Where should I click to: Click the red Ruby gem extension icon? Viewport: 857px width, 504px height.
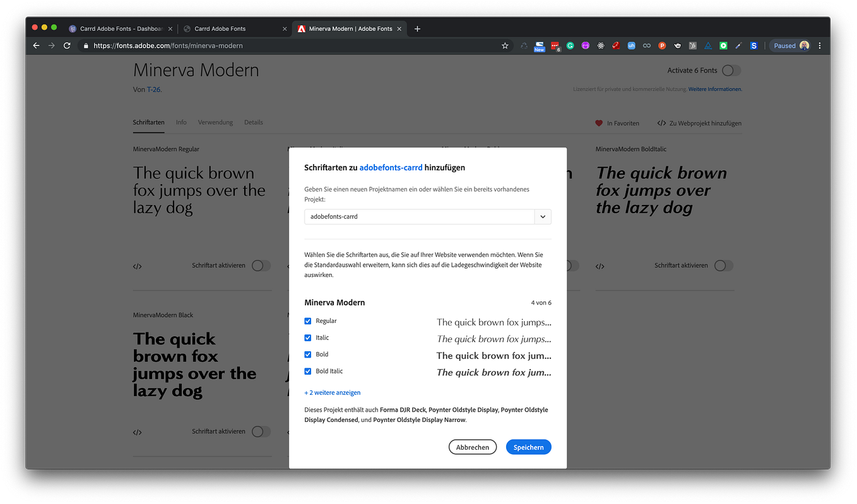616,45
